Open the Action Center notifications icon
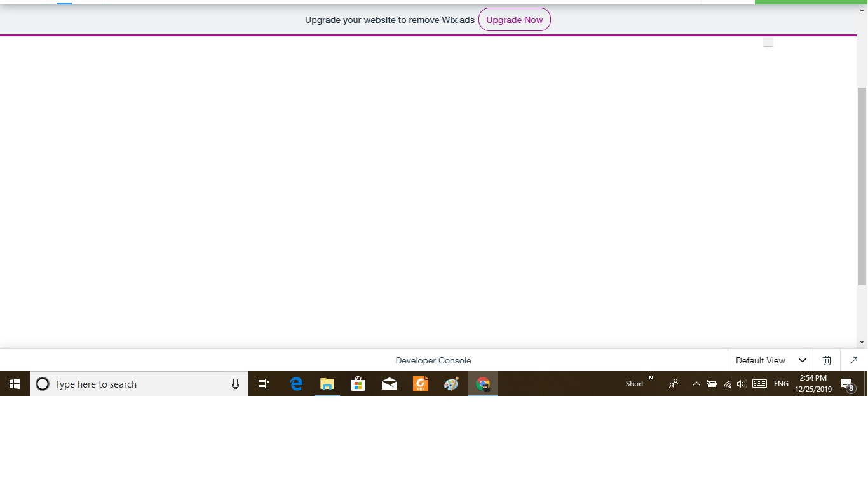This screenshot has width=868, height=488. [x=848, y=384]
